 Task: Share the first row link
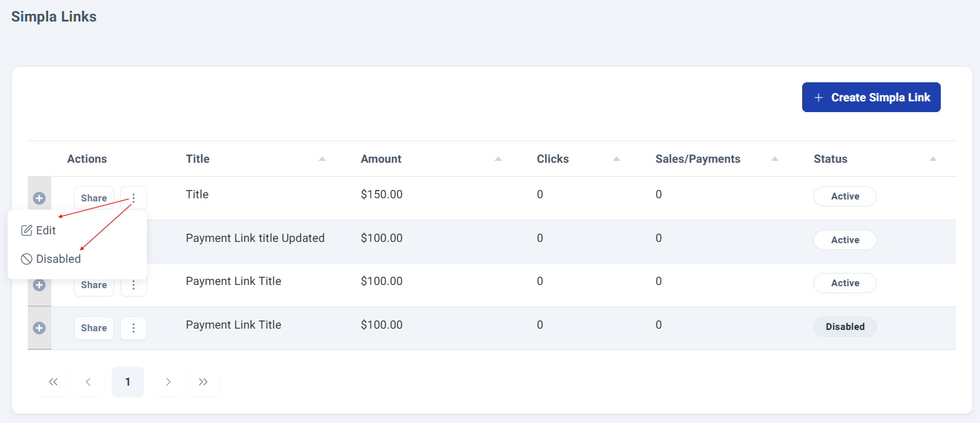94,198
